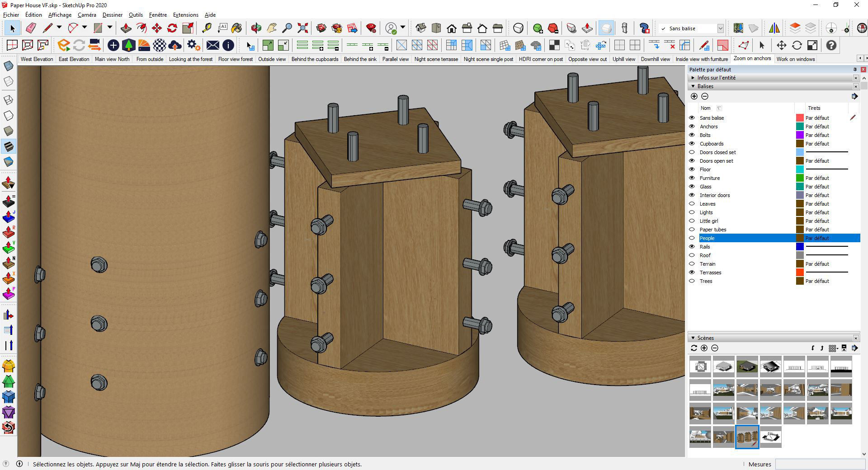The image size is (868, 470).
Task: Switch to the Behind the sink scene tab
Action: point(360,59)
